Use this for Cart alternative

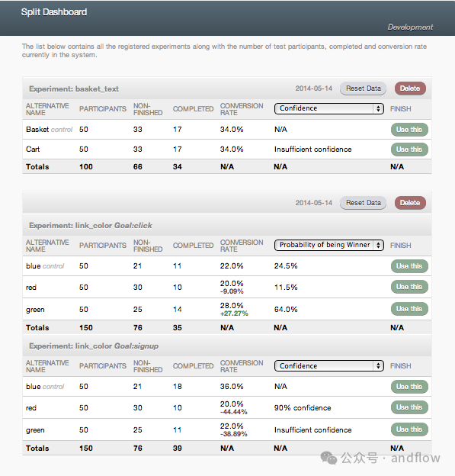(x=409, y=150)
